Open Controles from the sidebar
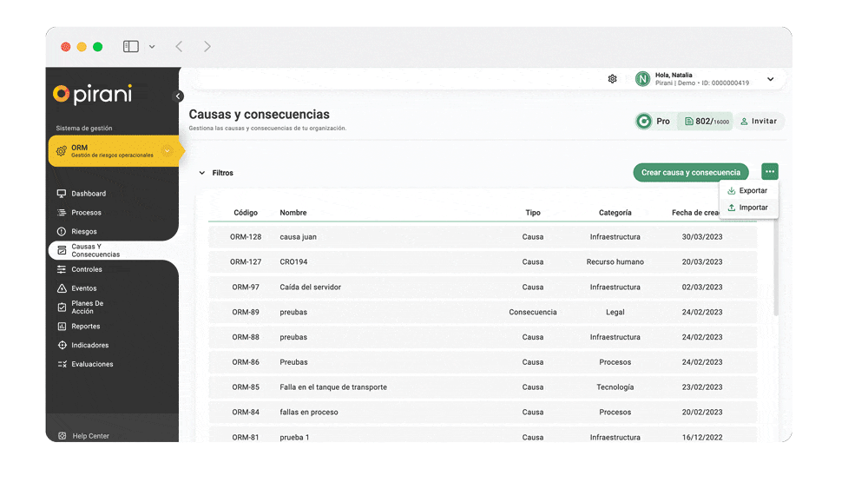 click(x=86, y=269)
